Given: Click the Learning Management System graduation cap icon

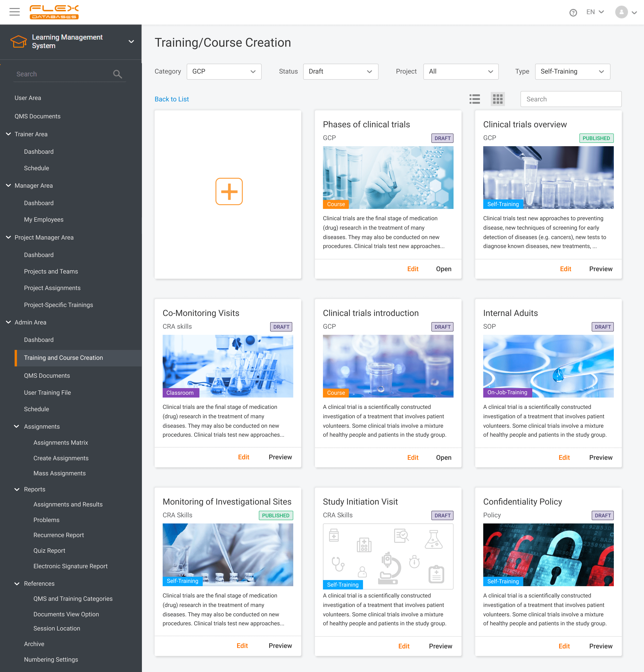Looking at the screenshot, I should 19,41.
